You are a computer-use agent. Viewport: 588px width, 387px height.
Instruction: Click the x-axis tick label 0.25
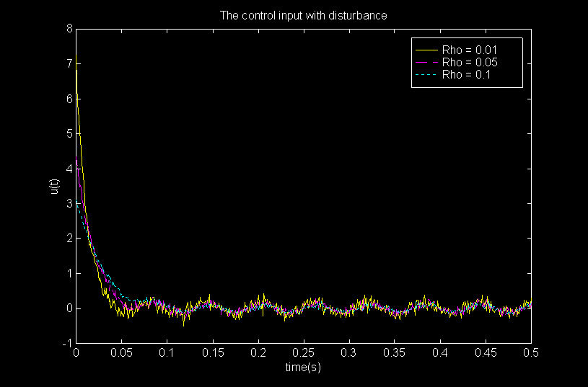tap(303, 354)
